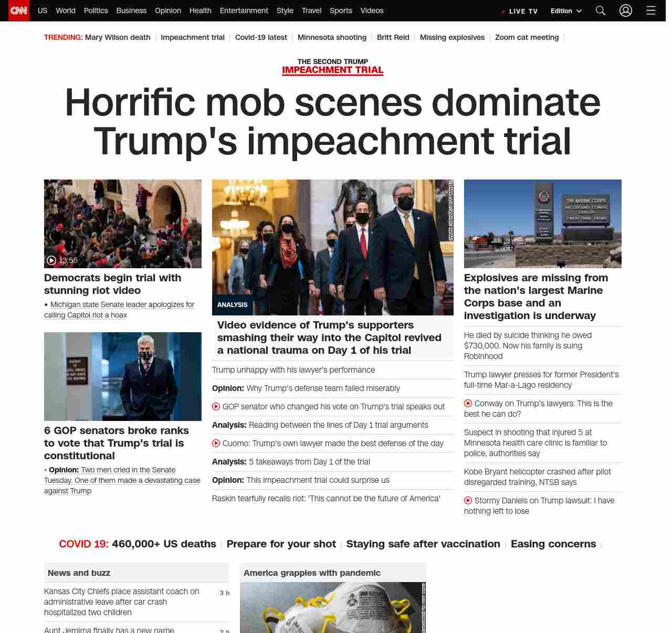Play the riot video via play icon
This screenshot has width=672, height=633.
[x=51, y=260]
